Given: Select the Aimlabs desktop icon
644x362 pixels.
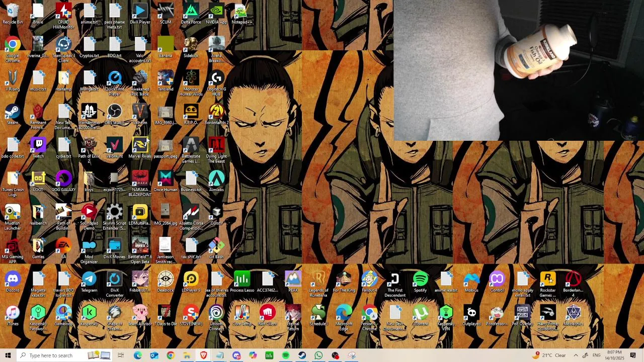Looking at the screenshot, I should (216, 182).
